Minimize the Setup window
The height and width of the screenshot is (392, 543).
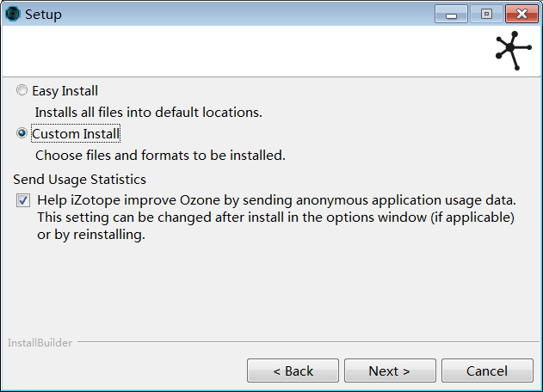(x=452, y=14)
